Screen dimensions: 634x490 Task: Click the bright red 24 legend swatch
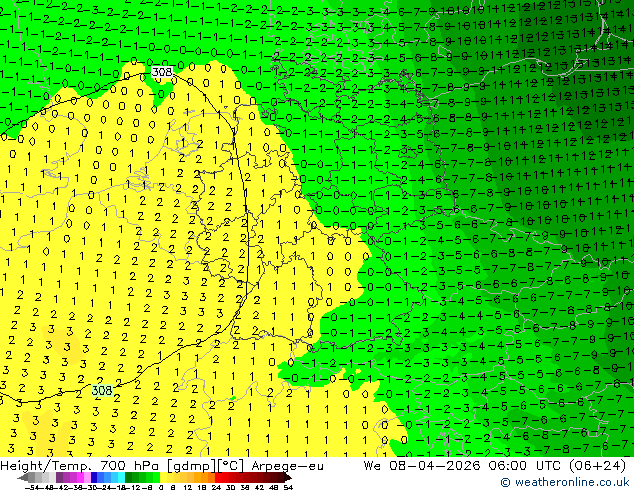click(x=218, y=477)
